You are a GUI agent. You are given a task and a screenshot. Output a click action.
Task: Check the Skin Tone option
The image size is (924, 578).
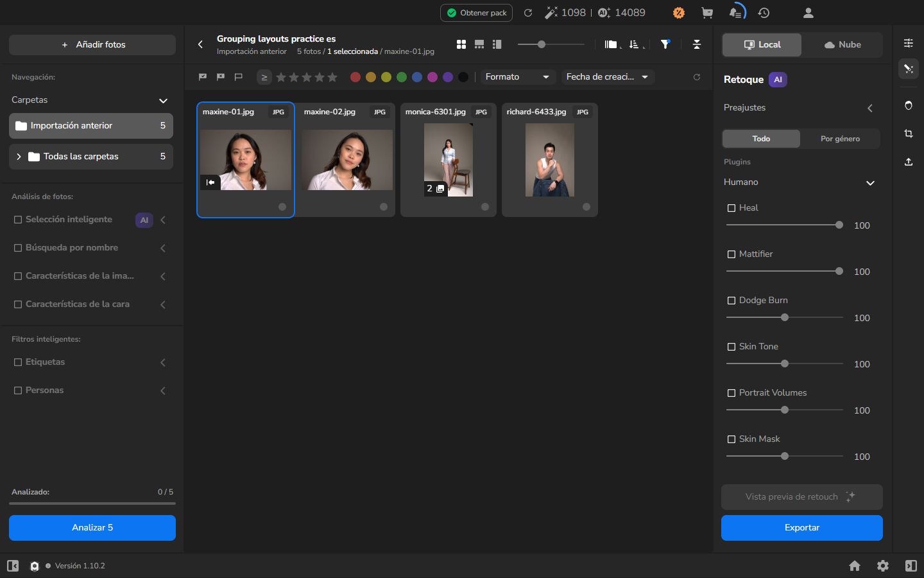732,347
